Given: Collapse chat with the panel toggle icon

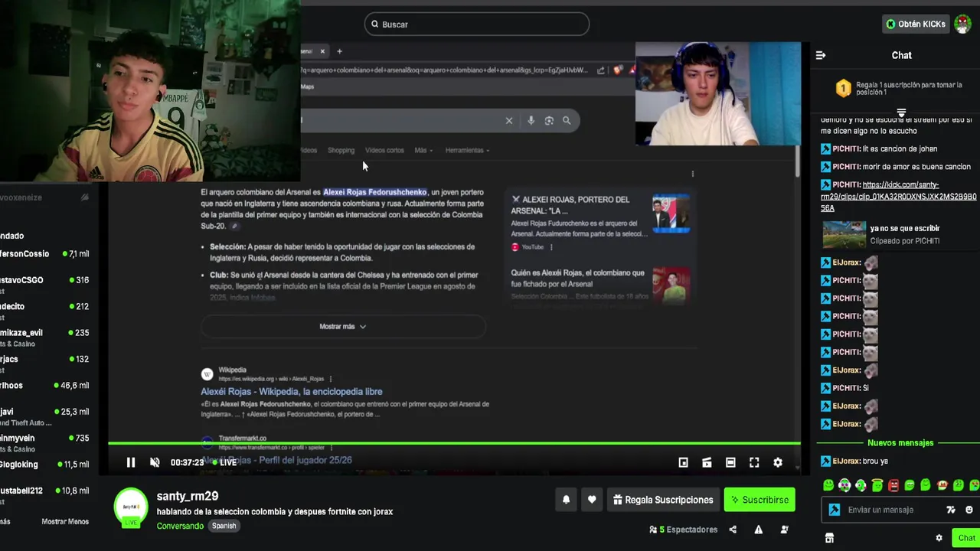Looking at the screenshot, I should click(821, 55).
